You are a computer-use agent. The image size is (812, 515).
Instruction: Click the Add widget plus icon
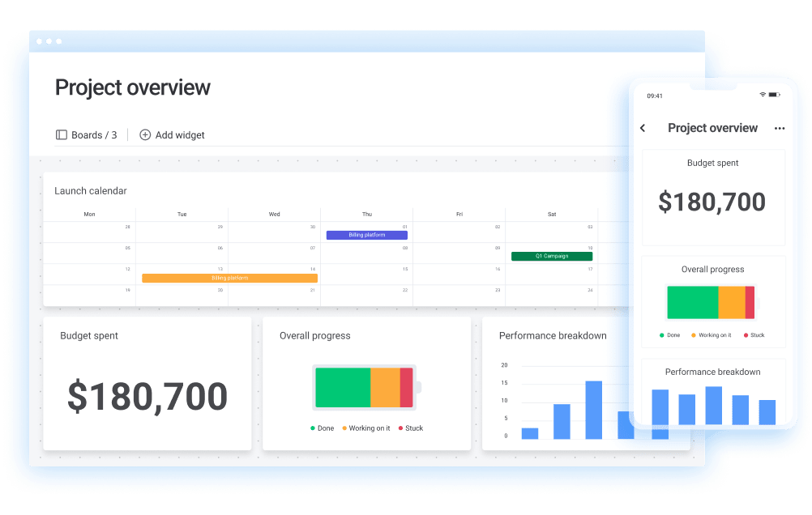click(145, 135)
